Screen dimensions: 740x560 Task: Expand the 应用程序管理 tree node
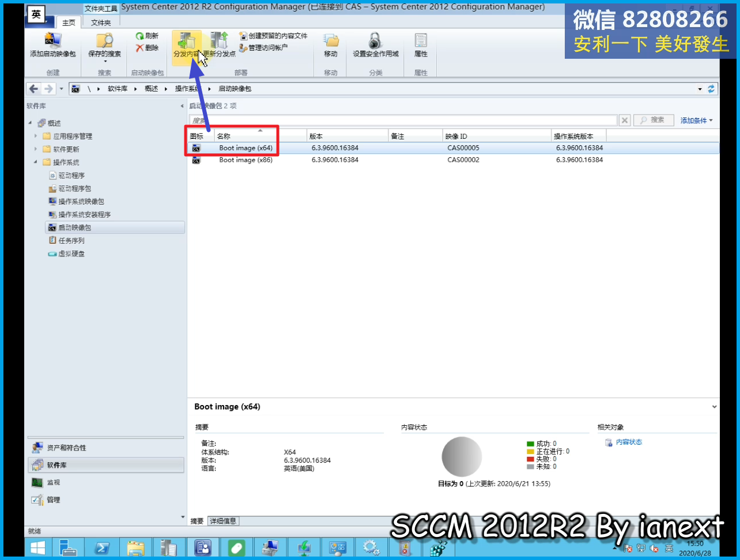tap(36, 137)
